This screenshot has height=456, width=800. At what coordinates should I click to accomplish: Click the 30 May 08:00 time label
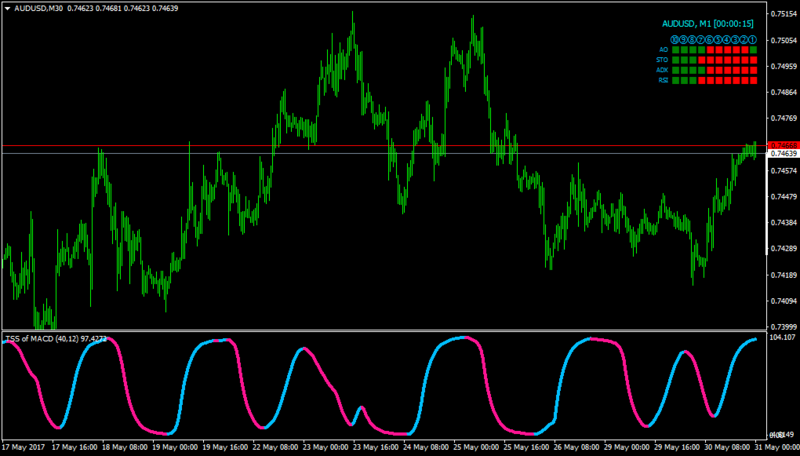(x=728, y=447)
